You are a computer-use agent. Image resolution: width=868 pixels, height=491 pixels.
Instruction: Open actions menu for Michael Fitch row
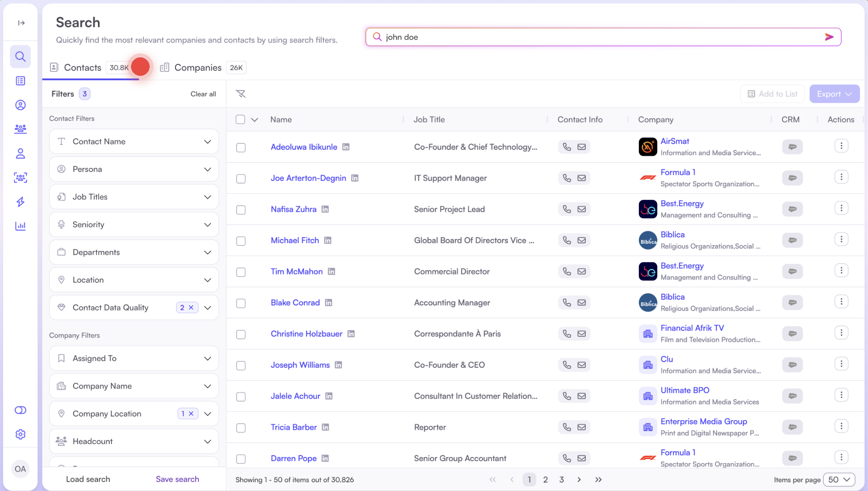pyautogui.click(x=841, y=239)
